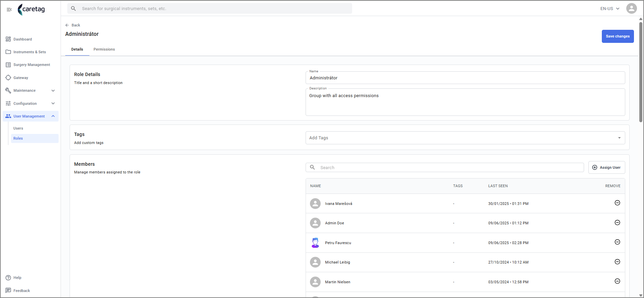644x298 pixels.
Task: Click the name Petru Faurescu
Action: pos(338,243)
